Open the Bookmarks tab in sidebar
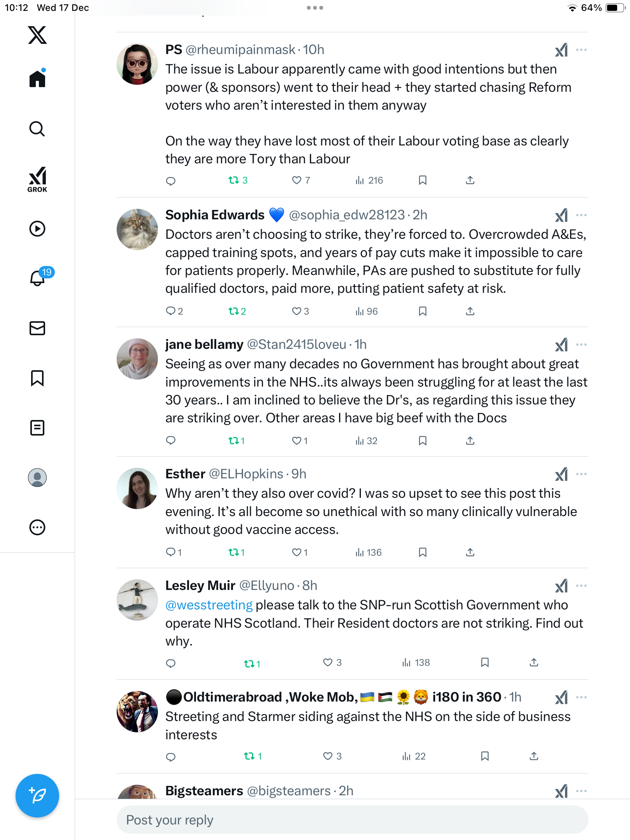The image size is (630, 840). pyautogui.click(x=37, y=378)
